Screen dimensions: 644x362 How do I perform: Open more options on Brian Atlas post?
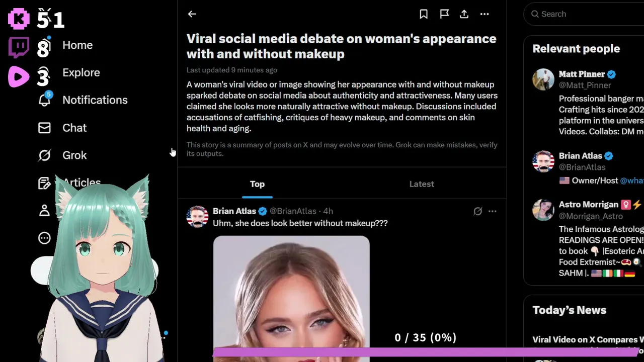coord(493,211)
